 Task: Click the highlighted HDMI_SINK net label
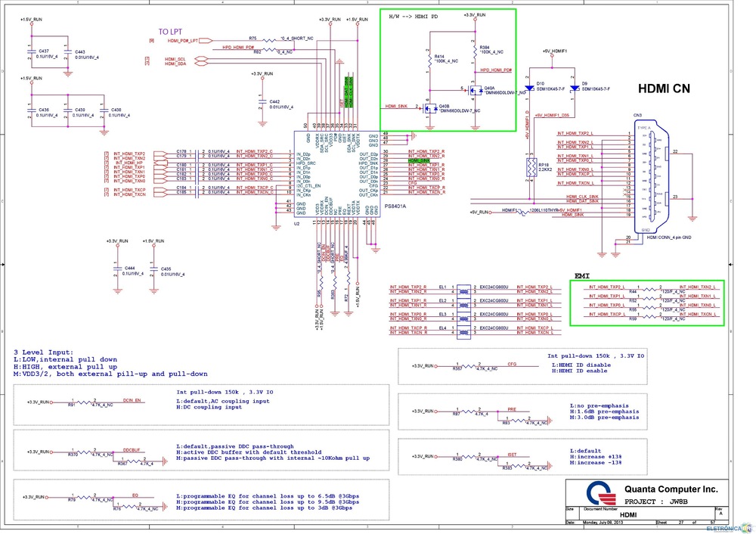[418, 161]
